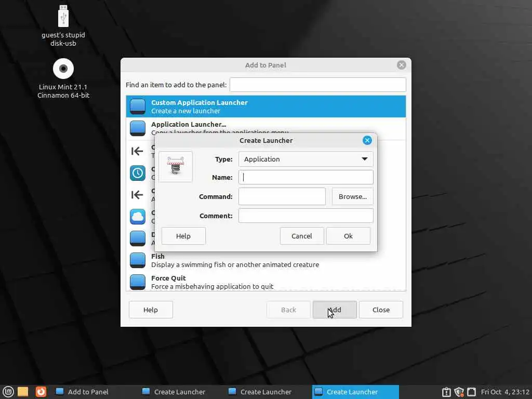Click the Browse... button
This screenshot has height=399, width=532.
pyautogui.click(x=353, y=196)
